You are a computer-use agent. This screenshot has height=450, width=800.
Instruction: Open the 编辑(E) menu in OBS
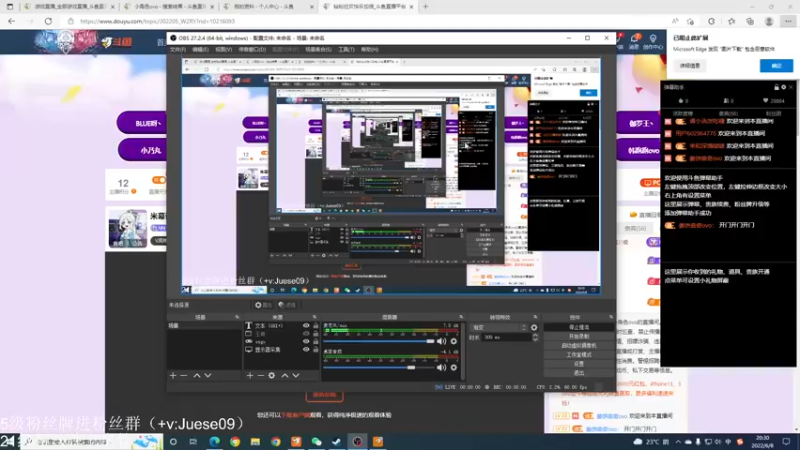point(201,49)
